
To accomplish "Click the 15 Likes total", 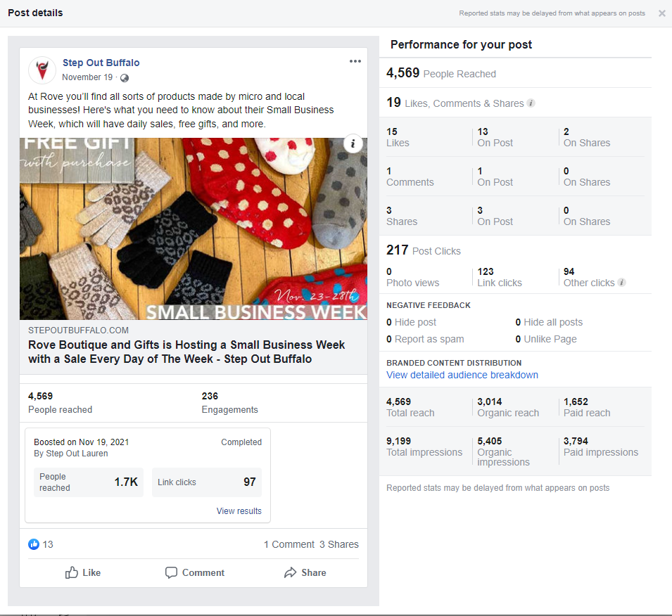I will [398, 137].
